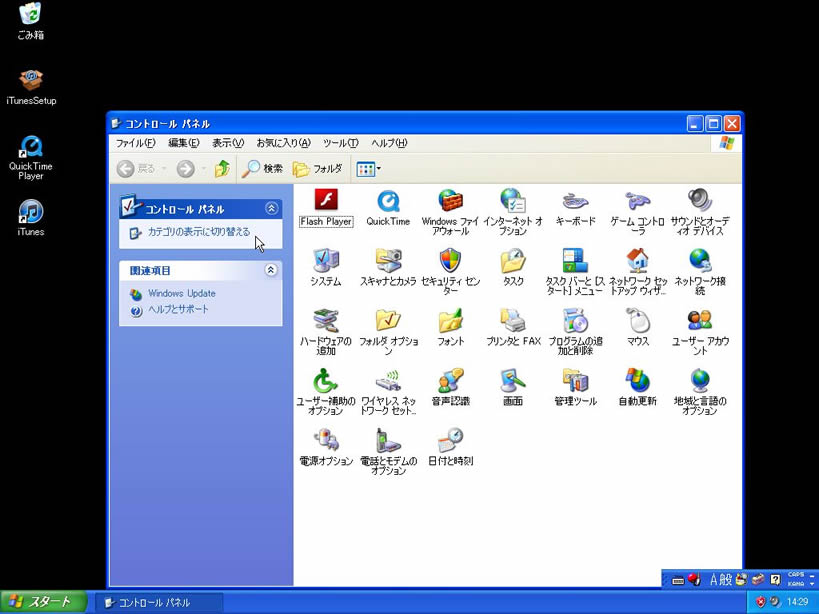Select the iTunes desktop shortcut
Viewport: 819px width, 614px height.
point(30,218)
